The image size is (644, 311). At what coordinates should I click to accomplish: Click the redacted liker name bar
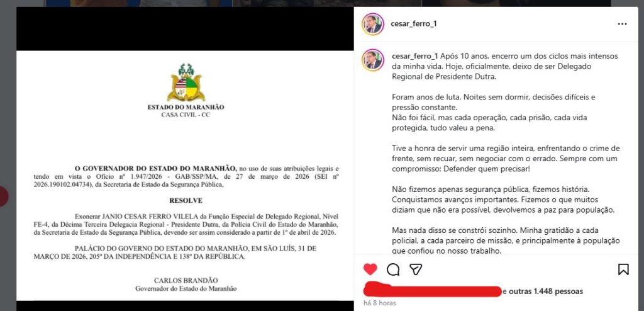coord(433,290)
